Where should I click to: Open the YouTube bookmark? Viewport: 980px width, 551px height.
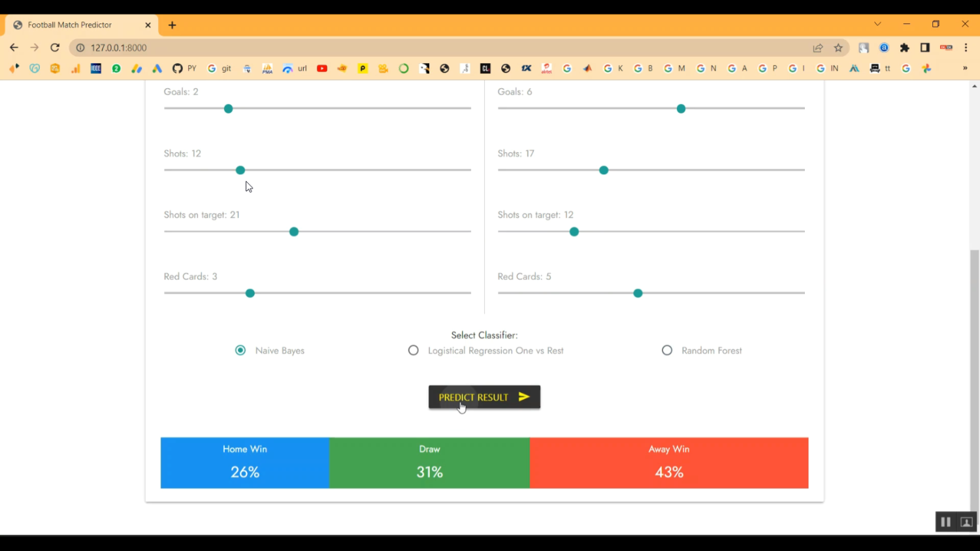(x=321, y=68)
